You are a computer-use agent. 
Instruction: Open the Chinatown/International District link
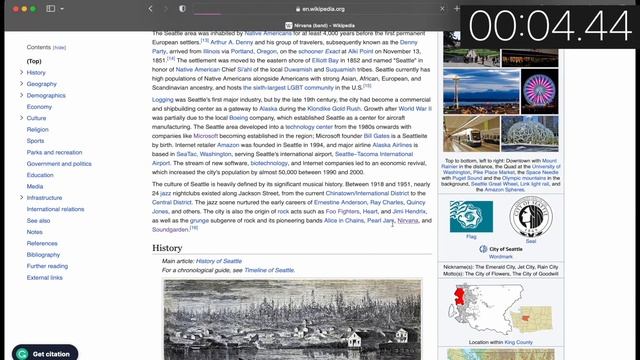(367, 193)
